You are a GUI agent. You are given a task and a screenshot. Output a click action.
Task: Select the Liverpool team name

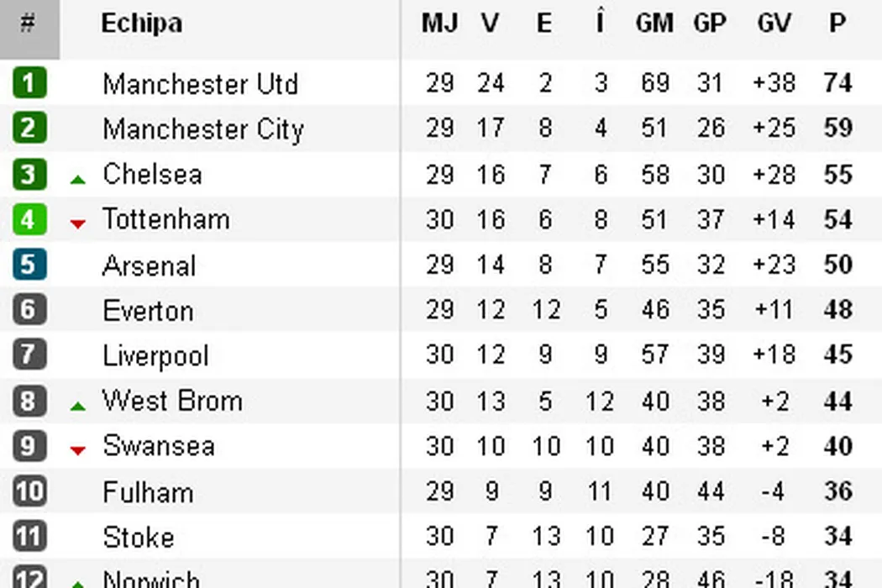[155, 356]
